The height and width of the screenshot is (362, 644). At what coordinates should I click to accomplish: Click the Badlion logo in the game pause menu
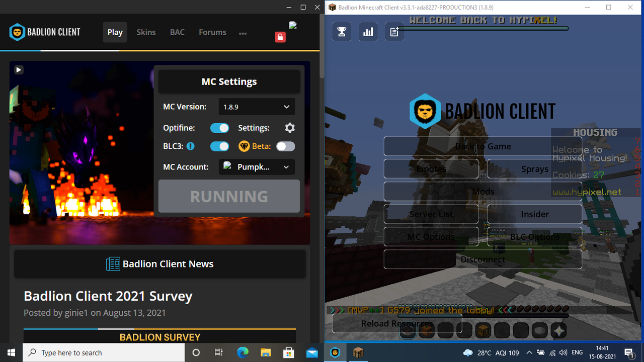425,111
